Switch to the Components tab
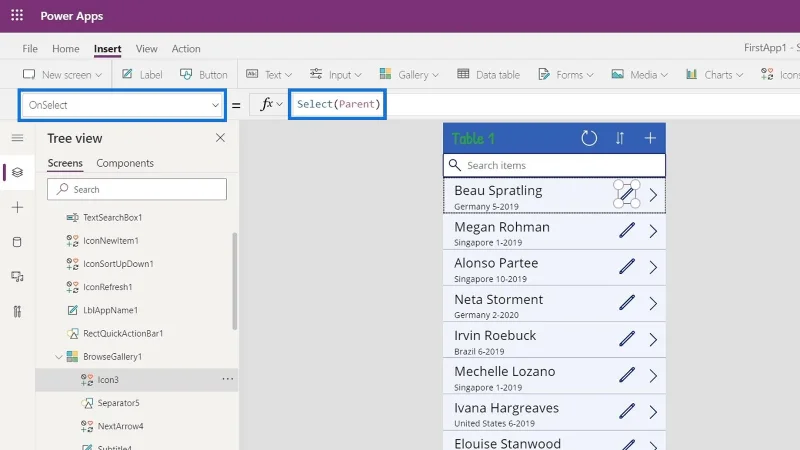Screen dimensions: 800x450 coord(125,163)
